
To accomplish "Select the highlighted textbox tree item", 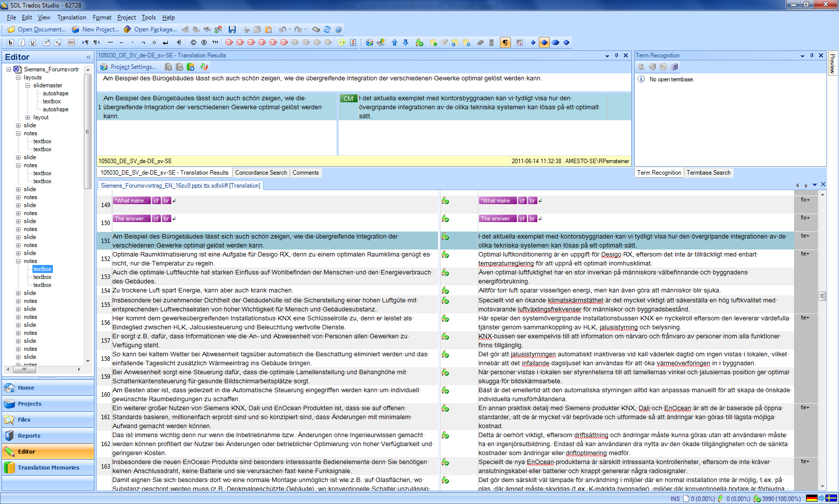I will tap(42, 269).
